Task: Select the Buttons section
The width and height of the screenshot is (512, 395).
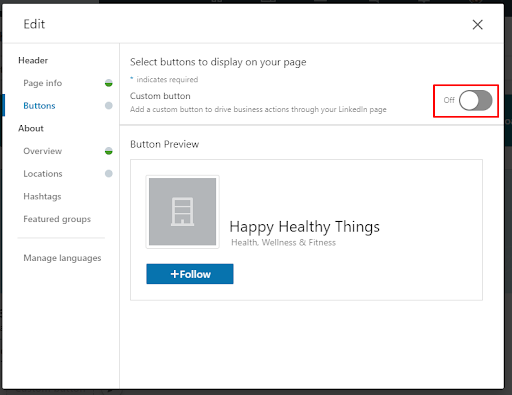Action: pyautogui.click(x=39, y=106)
